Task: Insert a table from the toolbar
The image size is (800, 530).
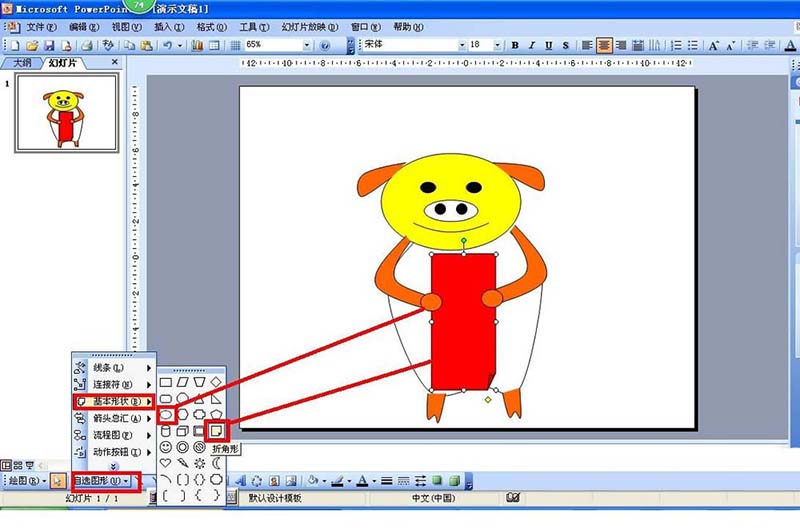Action: [x=214, y=45]
